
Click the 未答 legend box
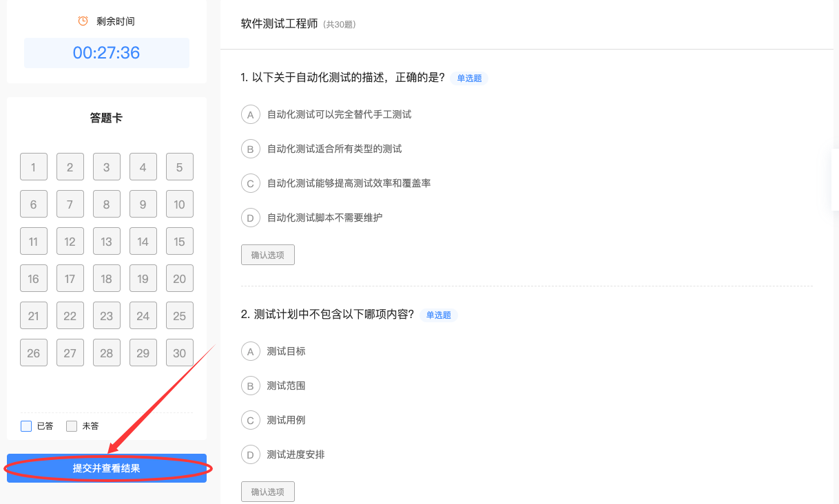click(72, 426)
